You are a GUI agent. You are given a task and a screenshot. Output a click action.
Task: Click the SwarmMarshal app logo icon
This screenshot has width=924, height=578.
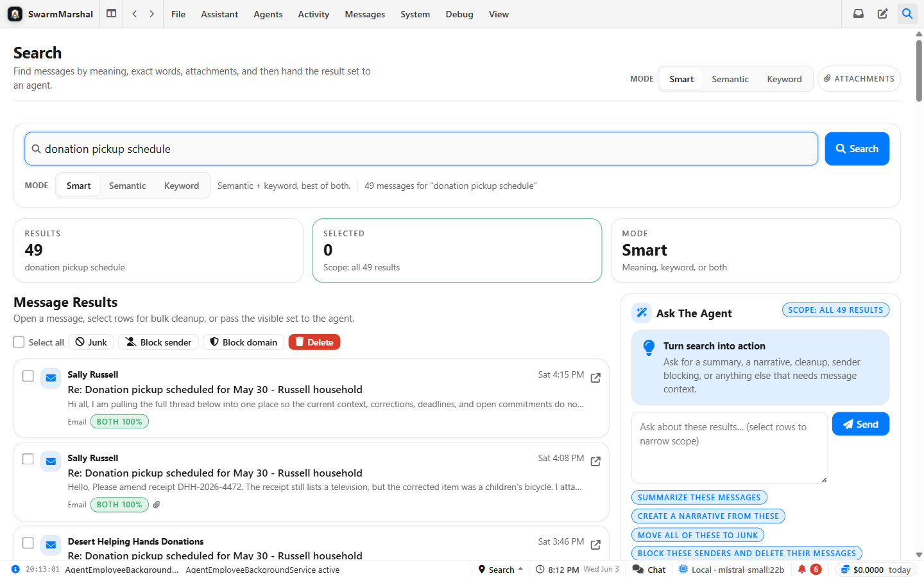15,13
